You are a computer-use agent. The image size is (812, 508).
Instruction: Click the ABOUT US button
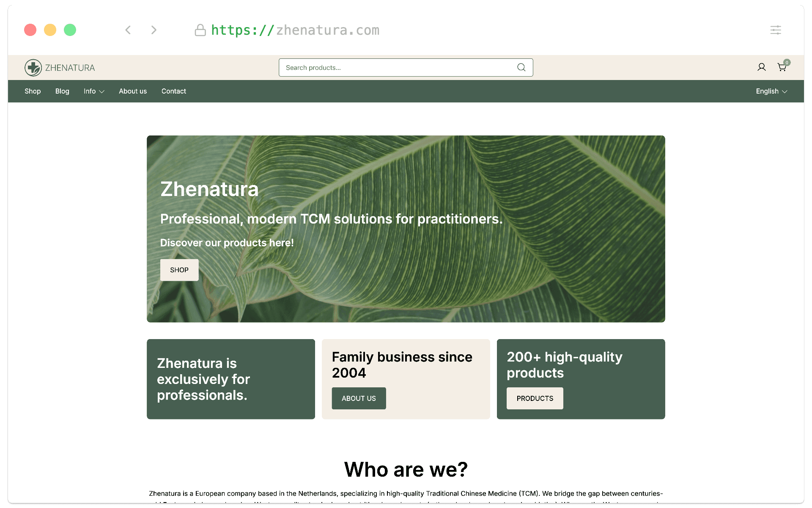(x=359, y=398)
